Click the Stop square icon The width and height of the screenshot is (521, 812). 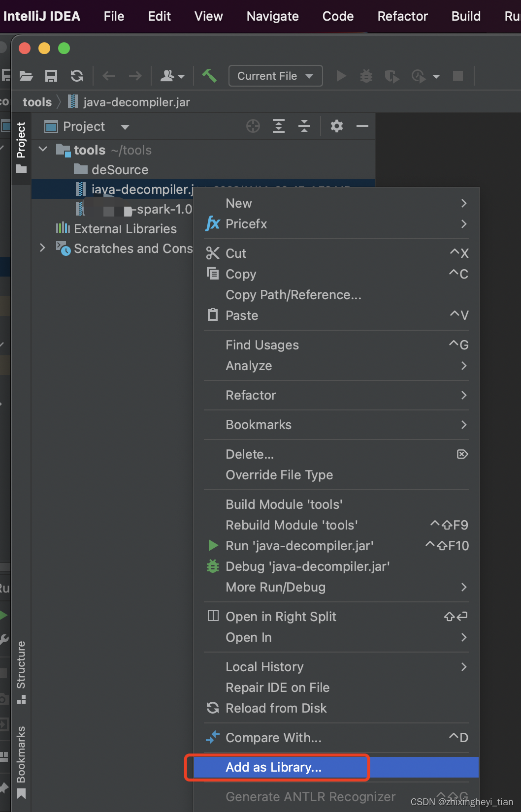coord(458,76)
